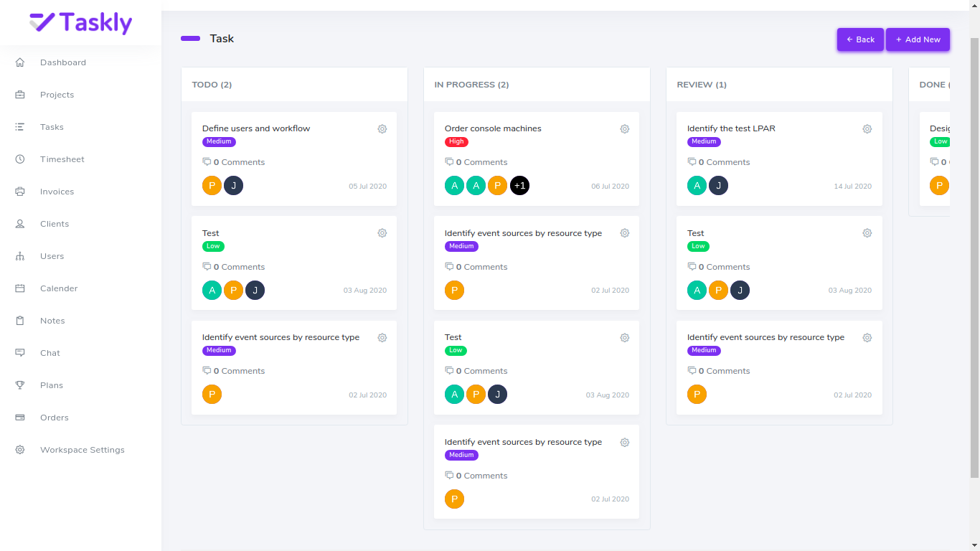Open the Dashboard sidebar icon
980x551 pixels.
point(20,62)
